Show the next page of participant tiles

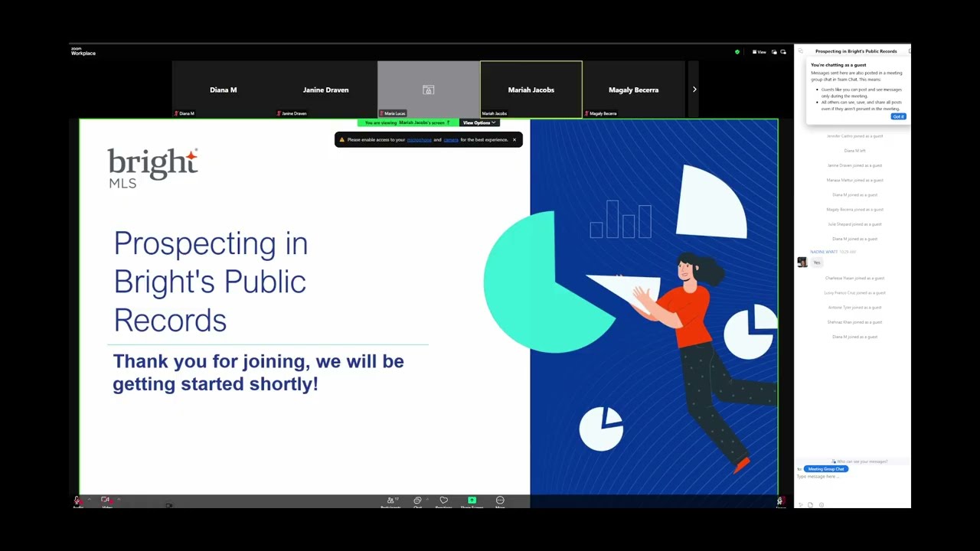point(694,90)
